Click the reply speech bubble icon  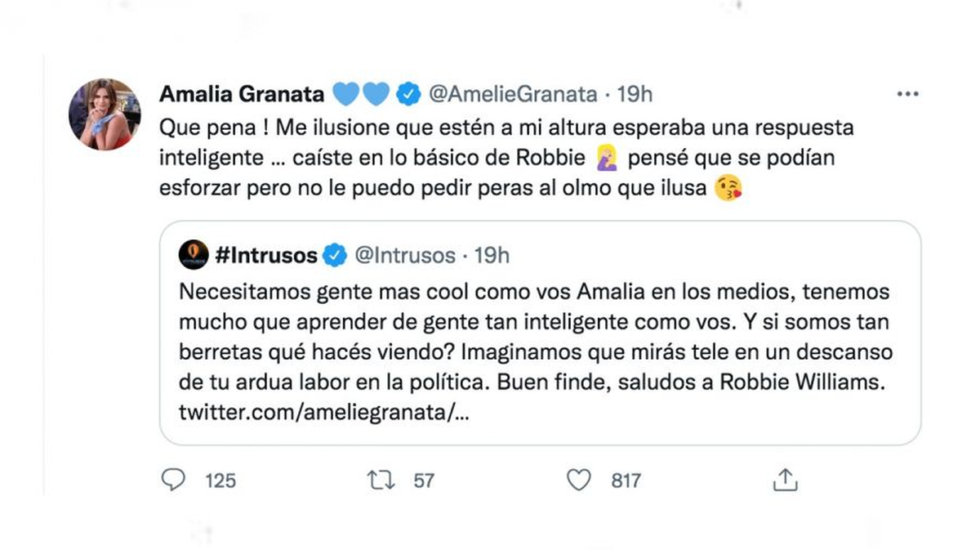point(173,480)
